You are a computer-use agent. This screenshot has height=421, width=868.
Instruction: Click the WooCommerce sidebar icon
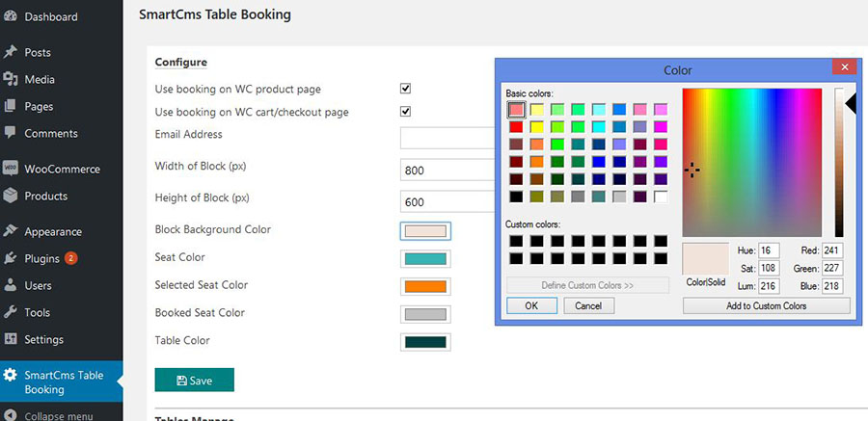tap(11, 169)
